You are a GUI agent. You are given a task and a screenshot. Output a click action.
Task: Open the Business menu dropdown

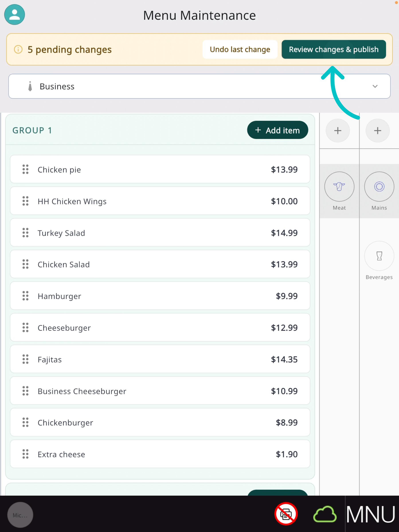pos(199,86)
